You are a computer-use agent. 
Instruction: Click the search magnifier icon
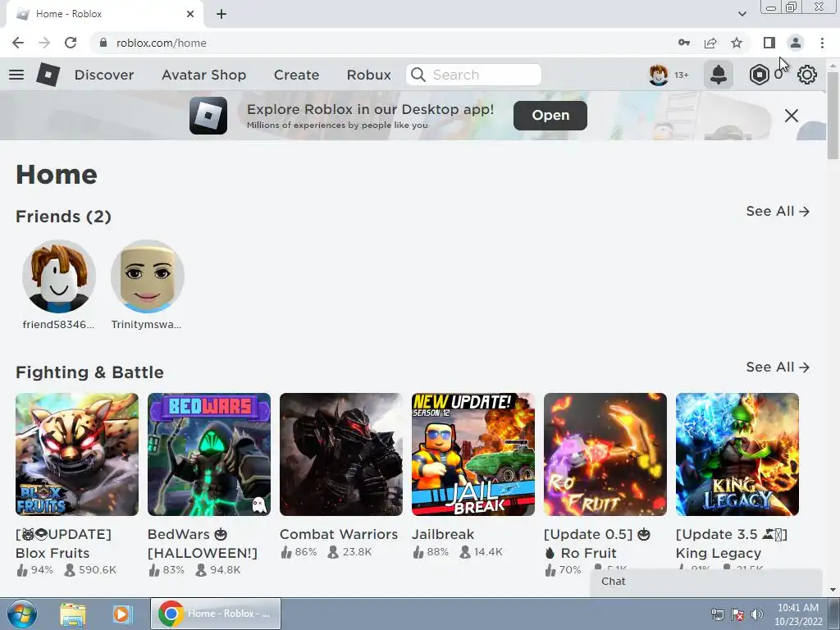[418, 75]
